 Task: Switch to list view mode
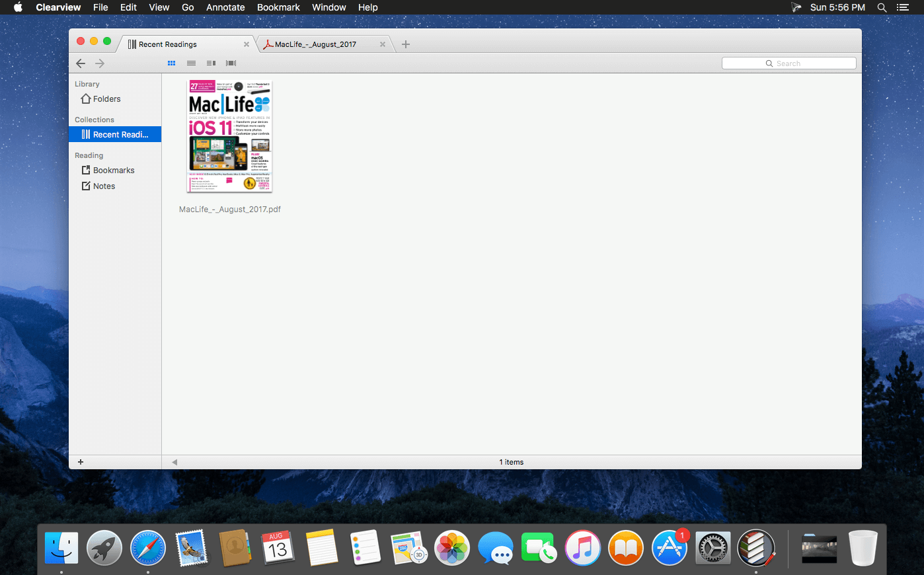pyautogui.click(x=191, y=63)
